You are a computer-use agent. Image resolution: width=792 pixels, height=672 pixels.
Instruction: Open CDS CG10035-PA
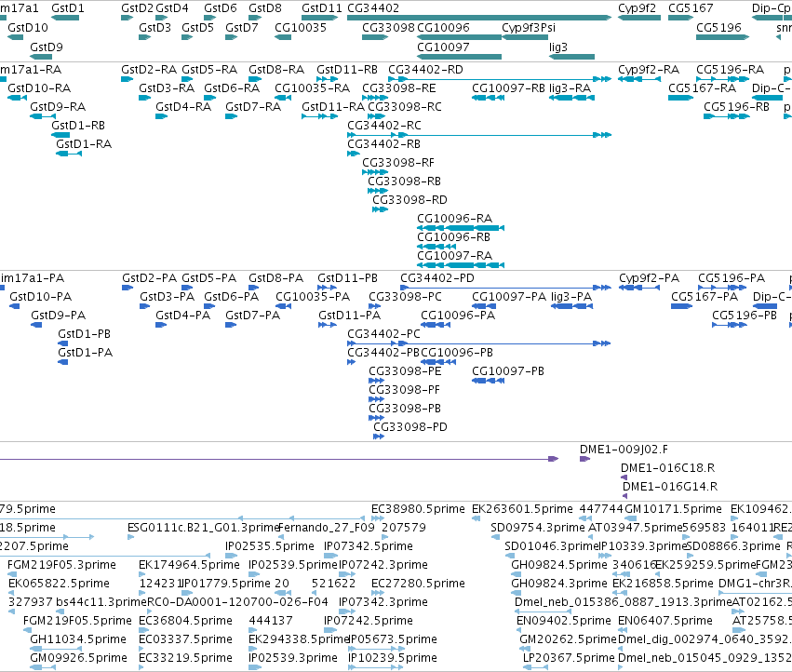312,297
